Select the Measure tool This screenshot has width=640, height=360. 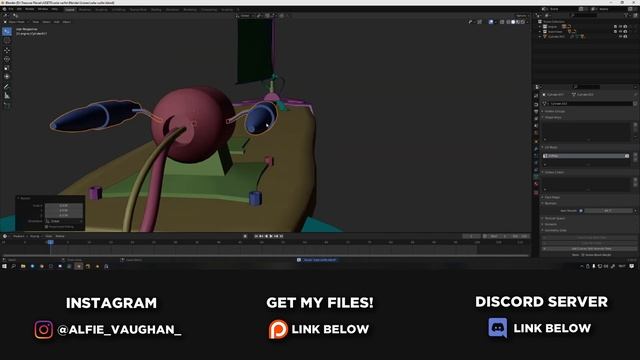(7, 96)
